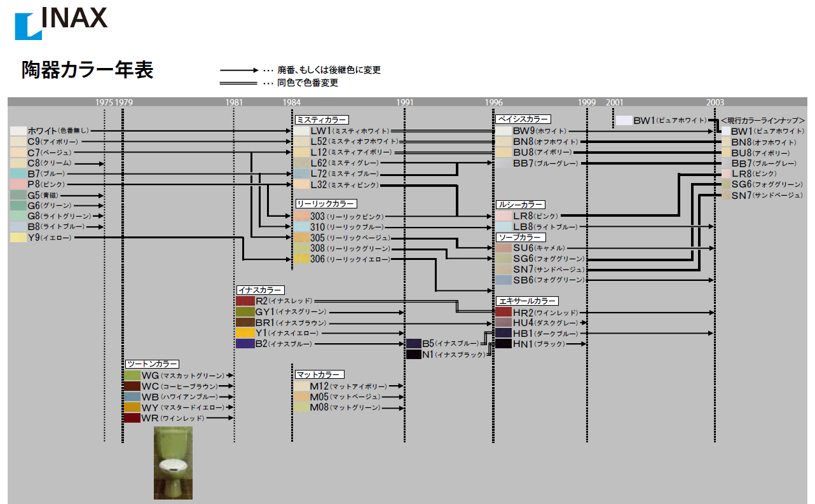815x504 pixels.
Task: Click the エキサールカラー group heading
Action: click(x=527, y=301)
